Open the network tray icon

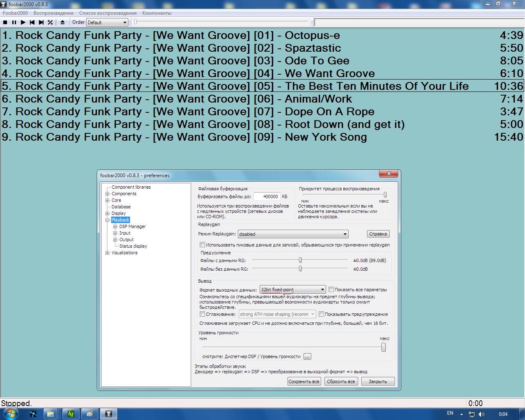pos(472,414)
